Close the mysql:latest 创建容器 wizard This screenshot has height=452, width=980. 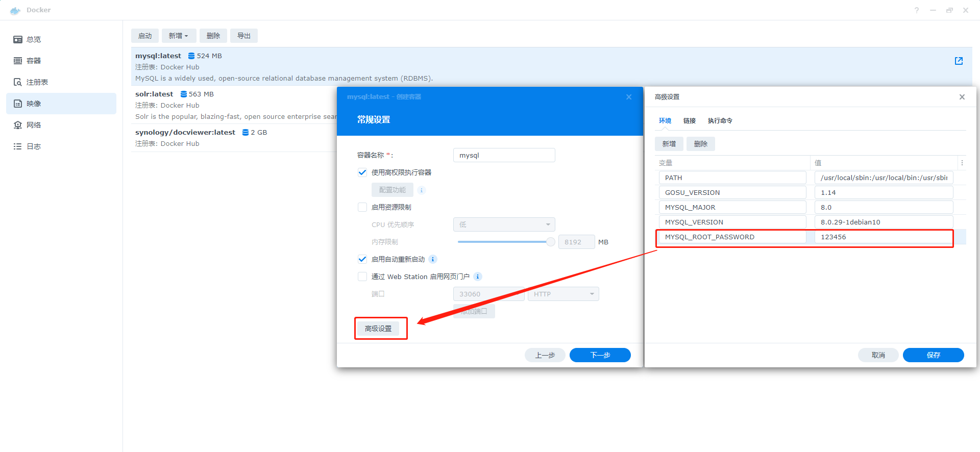pos(629,97)
